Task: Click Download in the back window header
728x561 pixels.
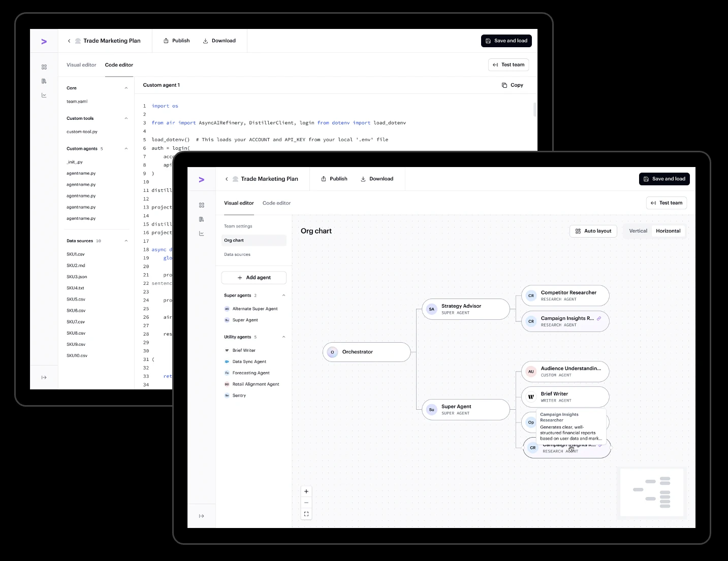Action: (x=219, y=41)
